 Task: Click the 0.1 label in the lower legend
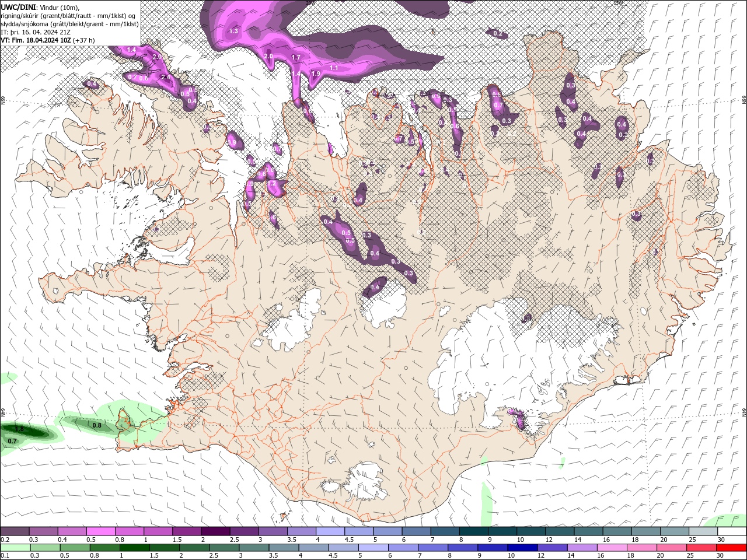[x=4, y=555]
